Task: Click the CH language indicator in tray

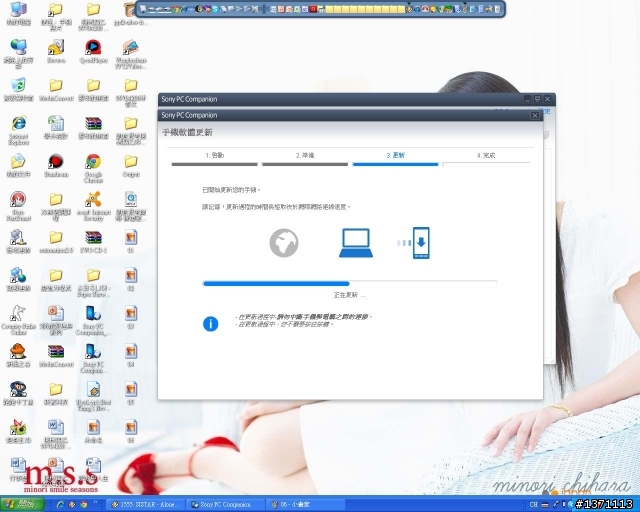Action: (x=533, y=504)
